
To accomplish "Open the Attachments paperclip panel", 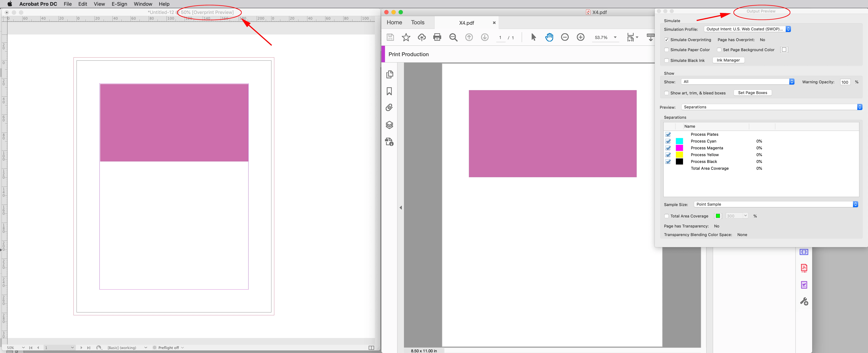I will tap(389, 108).
